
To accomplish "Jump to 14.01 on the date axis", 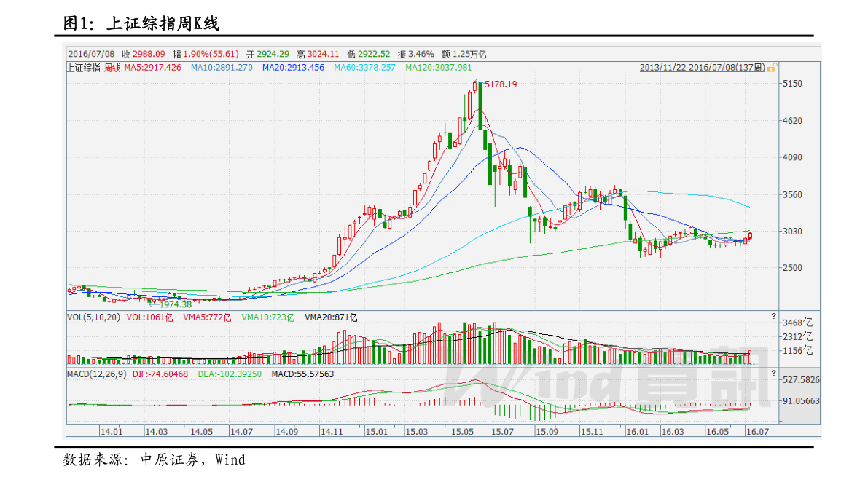I will tap(112, 432).
